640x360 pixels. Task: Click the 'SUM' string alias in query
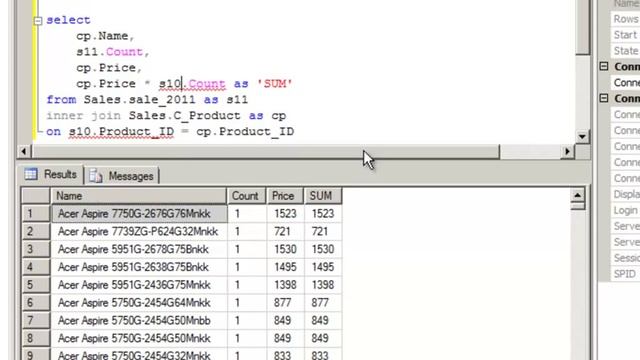click(x=275, y=84)
